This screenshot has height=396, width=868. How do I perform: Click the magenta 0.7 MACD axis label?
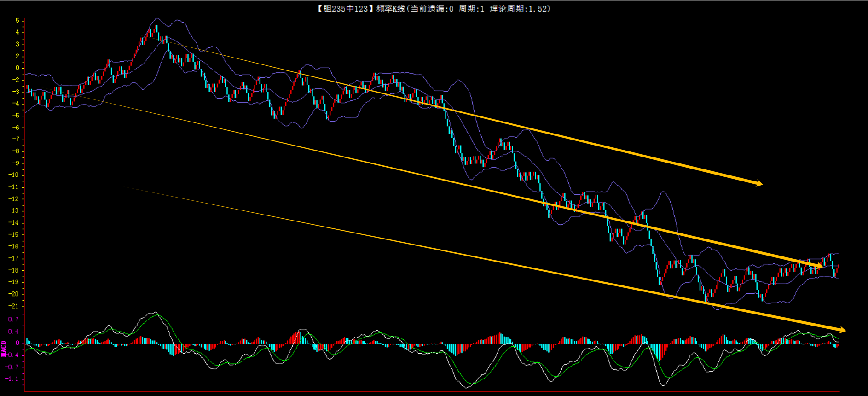13,320
